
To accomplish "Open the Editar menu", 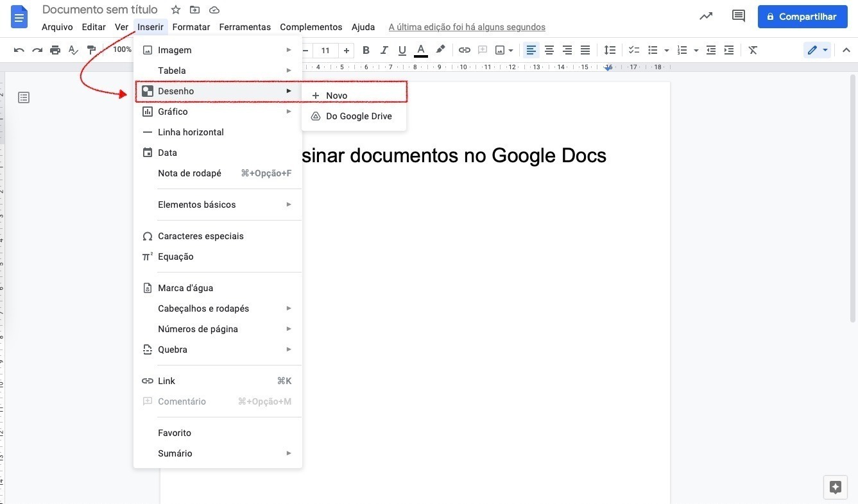I will (94, 27).
